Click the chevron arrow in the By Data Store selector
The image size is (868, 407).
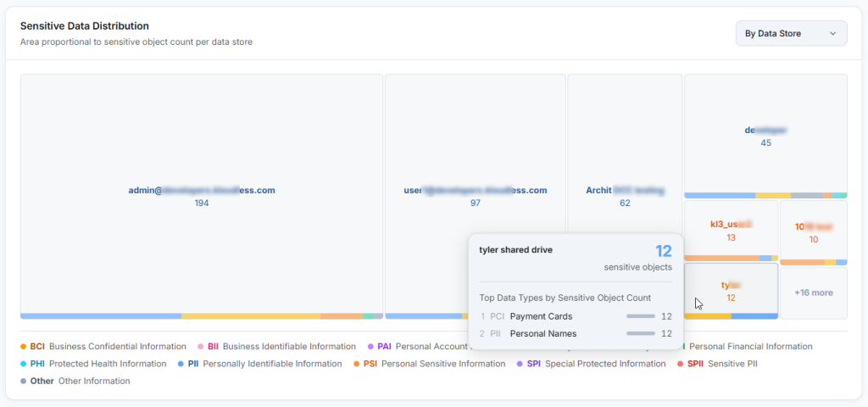[x=832, y=34]
